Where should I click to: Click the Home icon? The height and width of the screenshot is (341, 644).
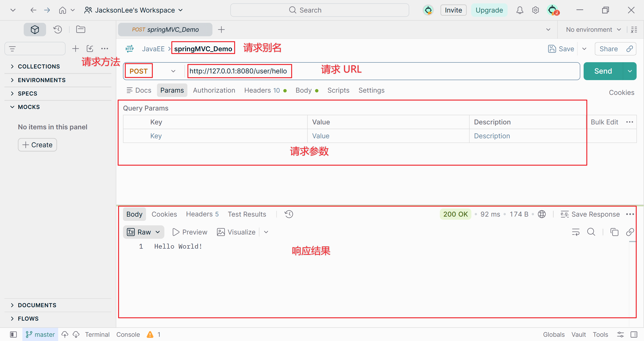[x=63, y=10]
